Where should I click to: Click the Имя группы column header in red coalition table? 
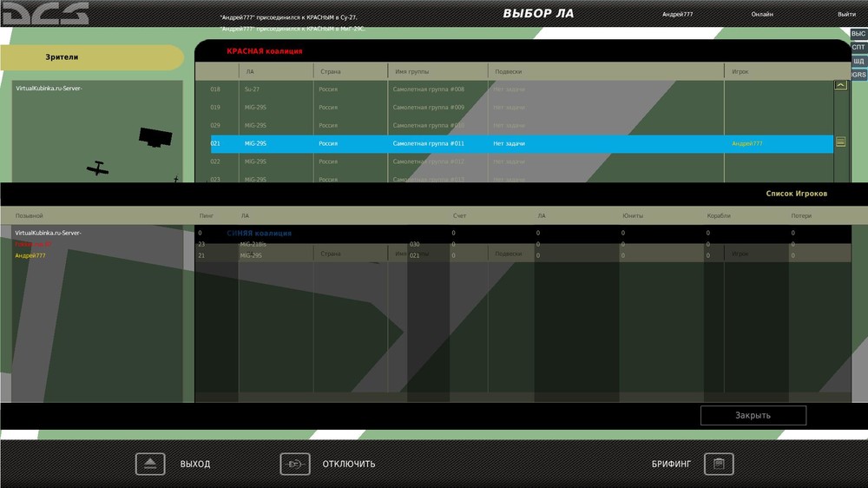411,72
